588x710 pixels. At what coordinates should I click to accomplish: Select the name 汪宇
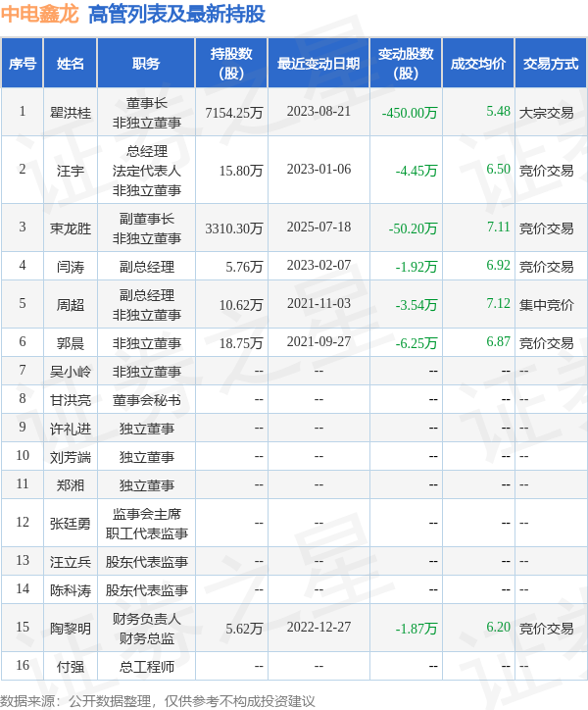coord(71,171)
